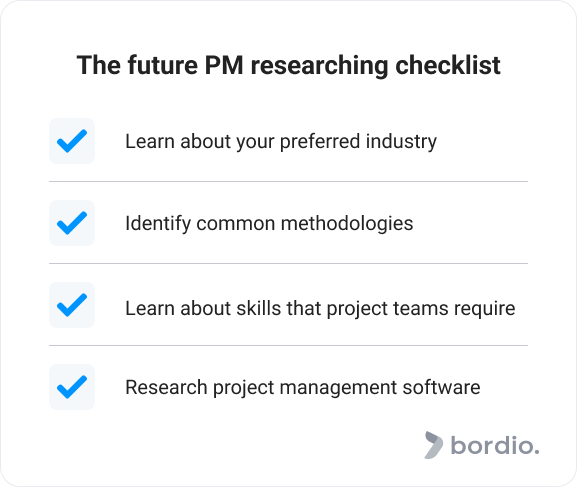Click the word checklist in the heading
Viewport: 577px width, 487px height.
[448, 66]
